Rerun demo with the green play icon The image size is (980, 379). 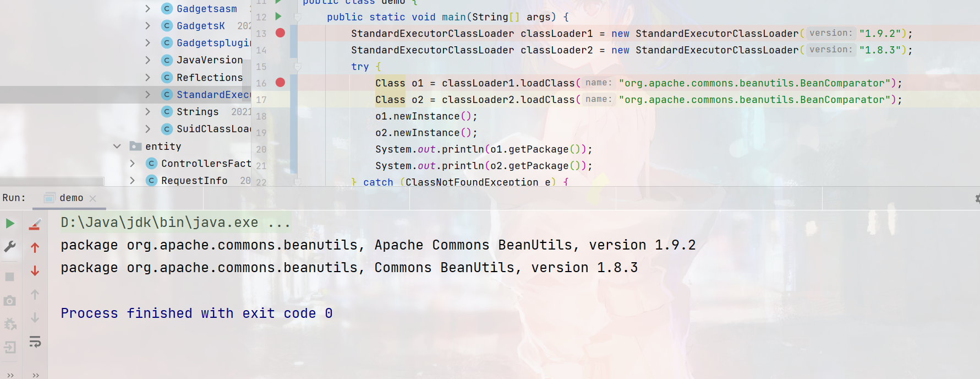pyautogui.click(x=10, y=223)
